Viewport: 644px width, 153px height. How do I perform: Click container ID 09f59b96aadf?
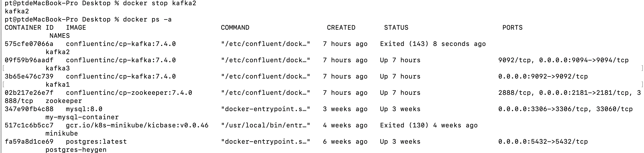click(x=29, y=60)
